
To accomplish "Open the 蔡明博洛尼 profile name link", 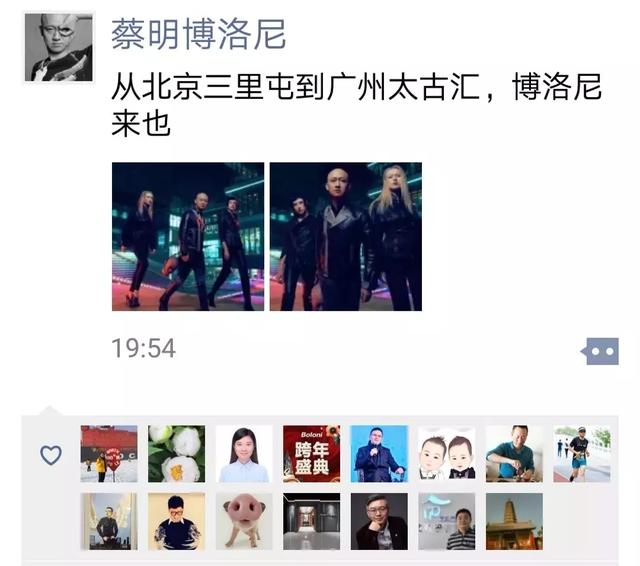I will click(x=198, y=34).
